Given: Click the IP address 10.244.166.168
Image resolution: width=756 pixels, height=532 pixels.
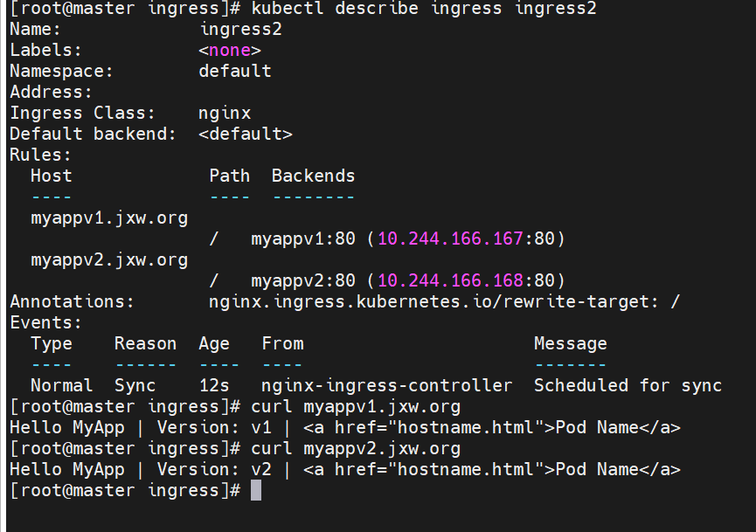Looking at the screenshot, I should (x=450, y=281).
